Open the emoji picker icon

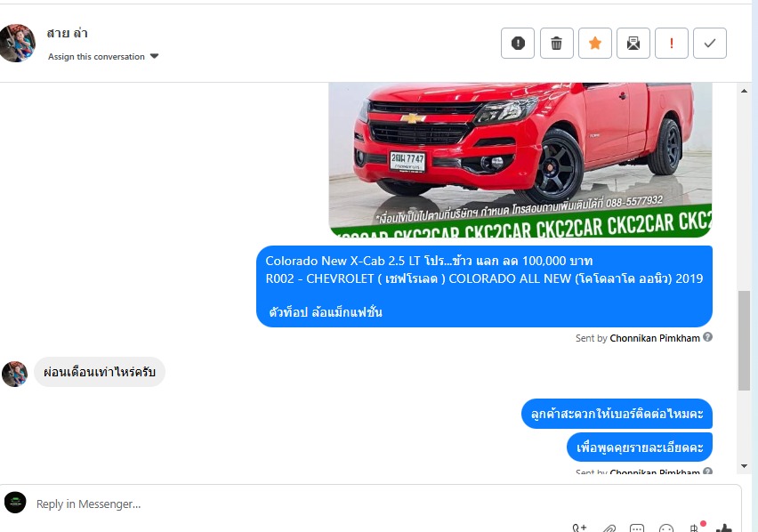pos(666,528)
